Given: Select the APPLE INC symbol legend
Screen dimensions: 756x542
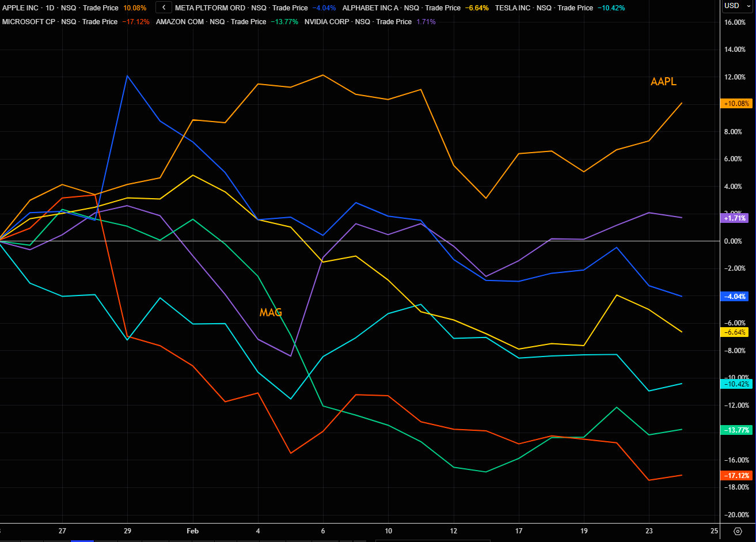Looking at the screenshot, I should pos(20,8).
